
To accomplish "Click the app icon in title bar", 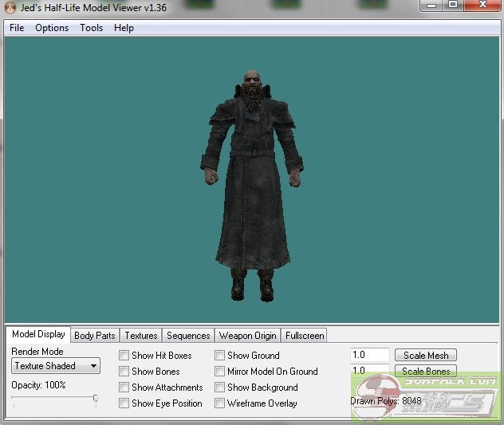I will point(10,8).
